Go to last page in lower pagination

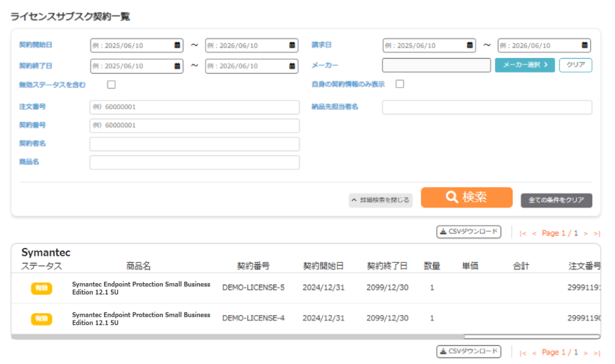pyautogui.click(x=597, y=353)
